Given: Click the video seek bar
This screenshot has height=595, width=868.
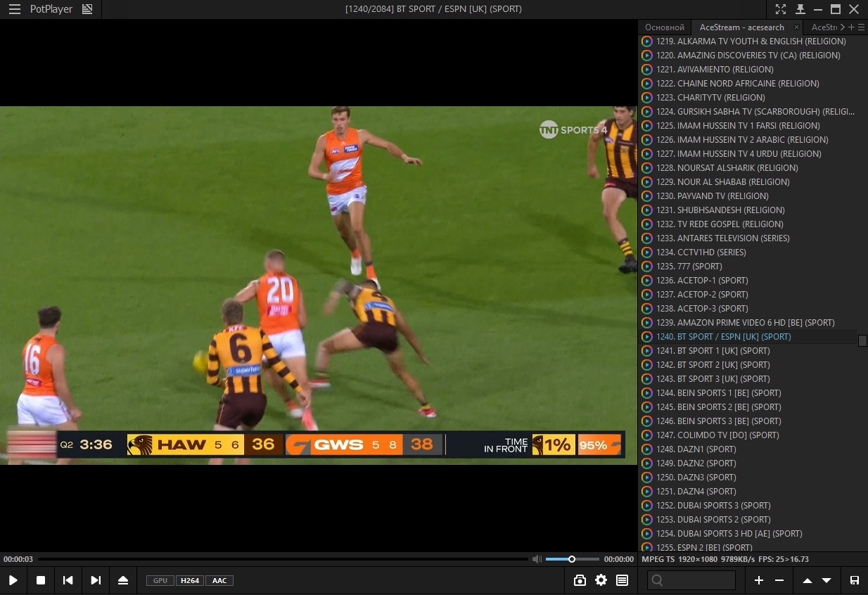Looking at the screenshot, I should tap(283, 559).
